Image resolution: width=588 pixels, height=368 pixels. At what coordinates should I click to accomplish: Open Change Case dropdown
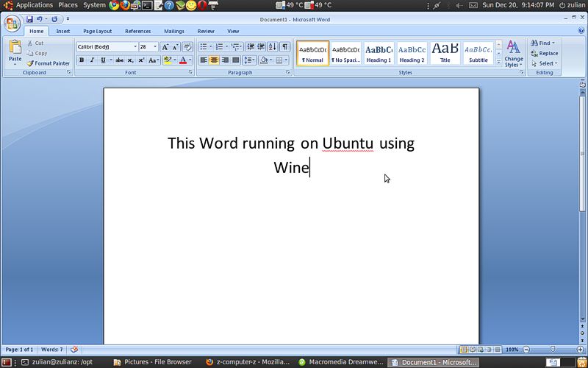pyautogui.click(x=154, y=60)
